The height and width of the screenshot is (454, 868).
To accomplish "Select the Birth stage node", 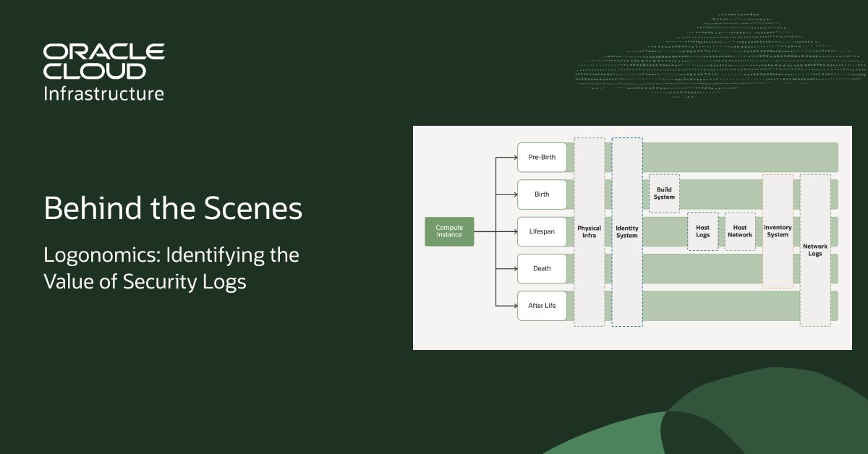I will 542,194.
